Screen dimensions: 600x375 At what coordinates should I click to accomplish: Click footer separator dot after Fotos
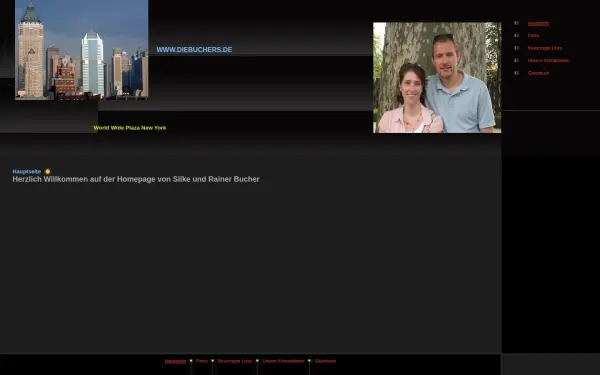click(x=213, y=361)
